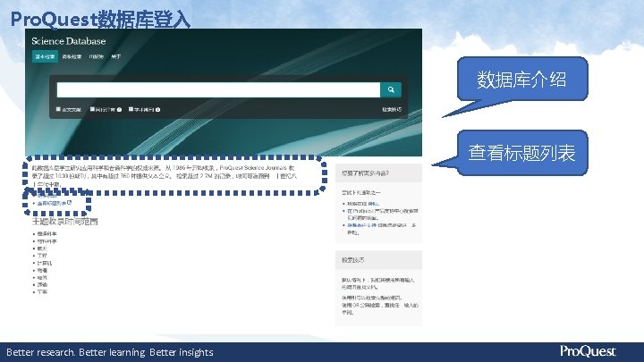
Task: Click external-link icon after 查看标题列表
Action: (x=70, y=203)
